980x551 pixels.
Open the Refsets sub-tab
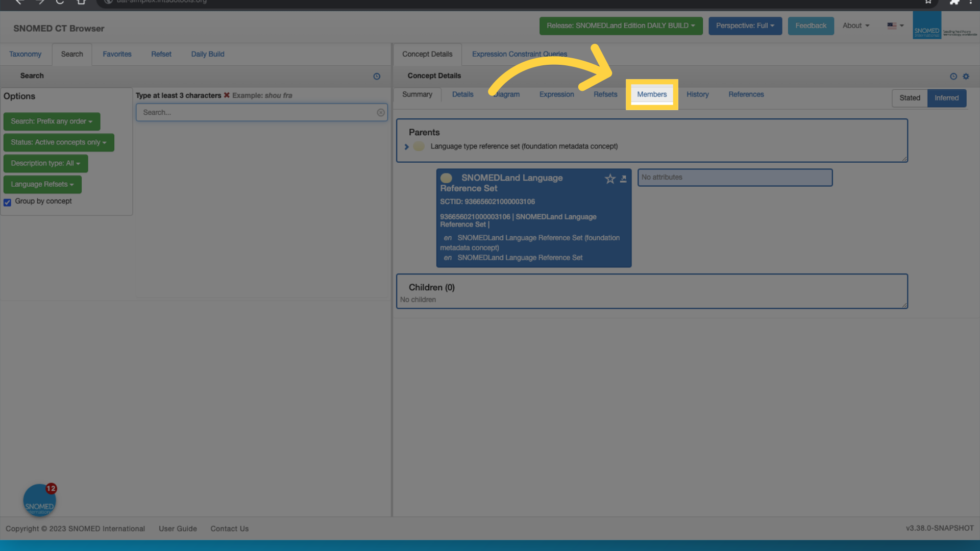click(x=605, y=94)
